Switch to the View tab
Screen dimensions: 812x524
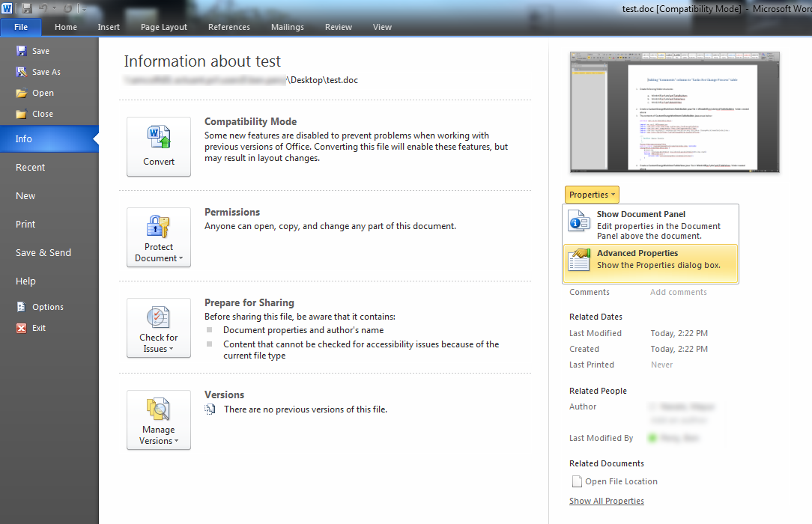[x=382, y=27]
